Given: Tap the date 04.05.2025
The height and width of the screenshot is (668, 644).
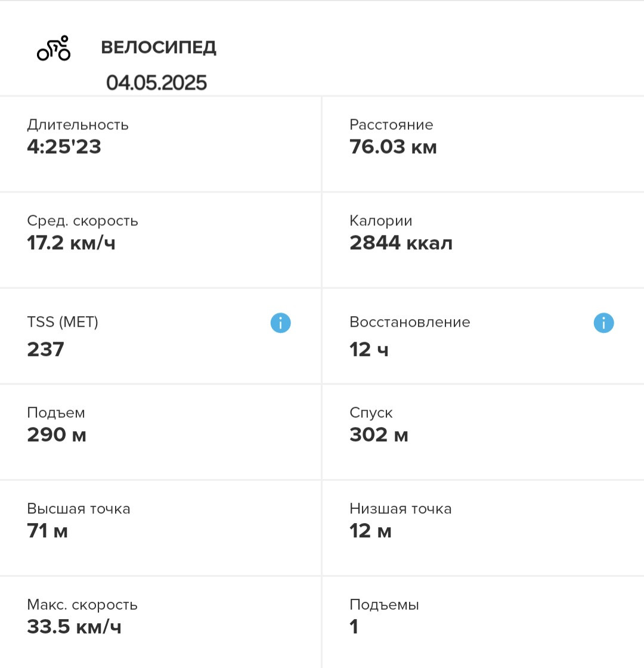Looking at the screenshot, I should pos(156,82).
